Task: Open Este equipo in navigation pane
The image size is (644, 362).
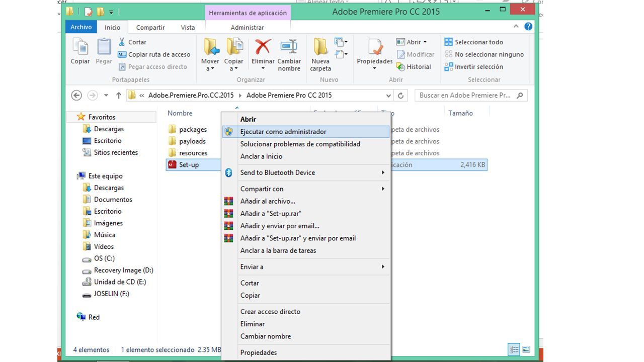Action: coord(105,176)
